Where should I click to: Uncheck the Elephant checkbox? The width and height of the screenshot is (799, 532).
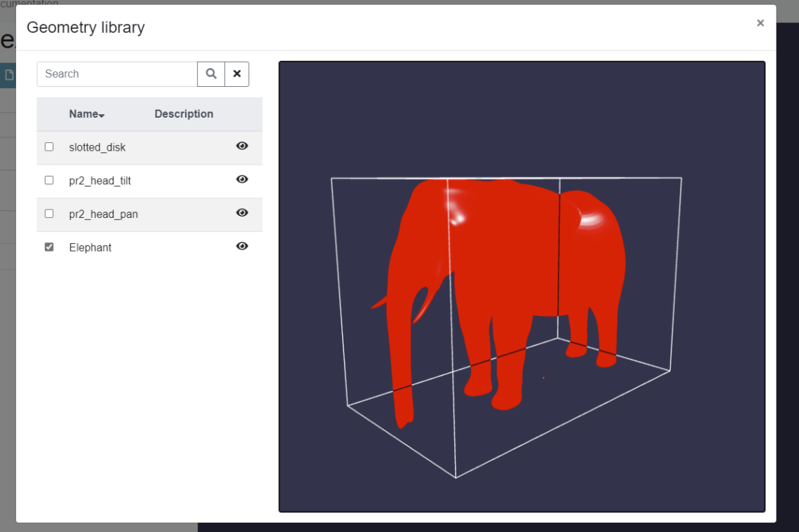(x=48, y=246)
